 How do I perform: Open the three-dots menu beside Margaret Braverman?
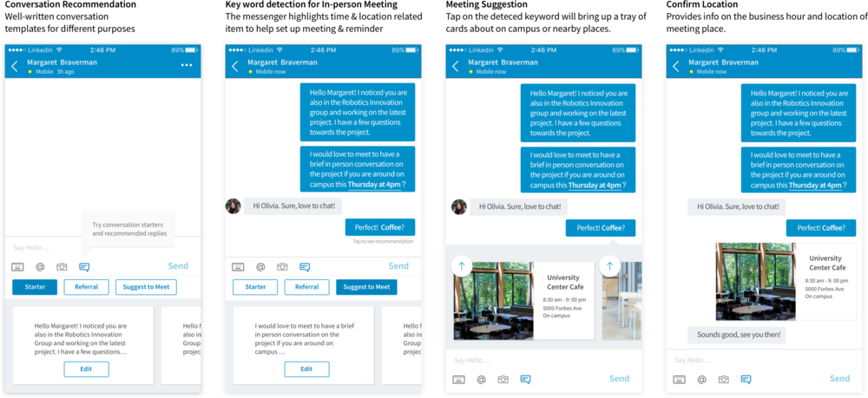(x=187, y=65)
